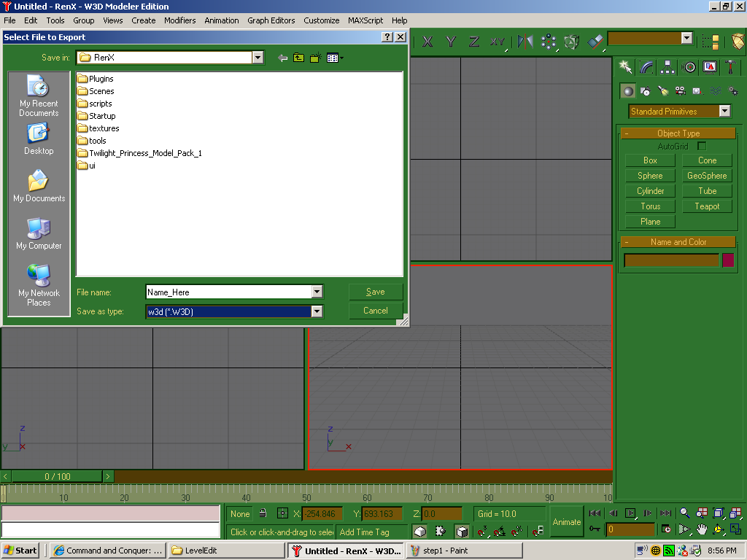Click the Mirror Selected Objects icon
This screenshot has height=560, width=747.
tap(525, 42)
